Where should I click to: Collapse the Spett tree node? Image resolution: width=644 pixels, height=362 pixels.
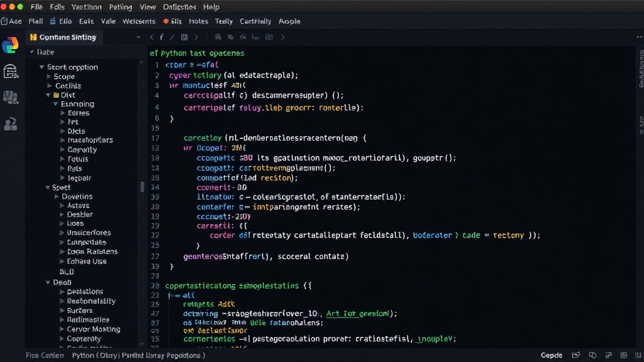coord(48,187)
